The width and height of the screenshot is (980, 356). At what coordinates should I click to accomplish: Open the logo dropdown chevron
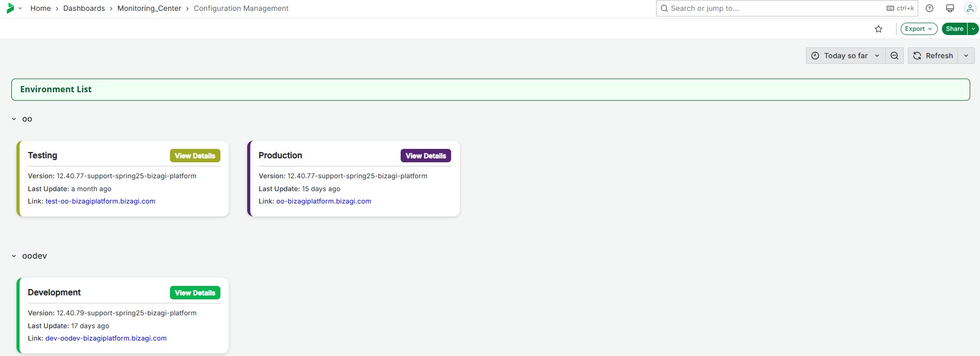(x=20, y=8)
